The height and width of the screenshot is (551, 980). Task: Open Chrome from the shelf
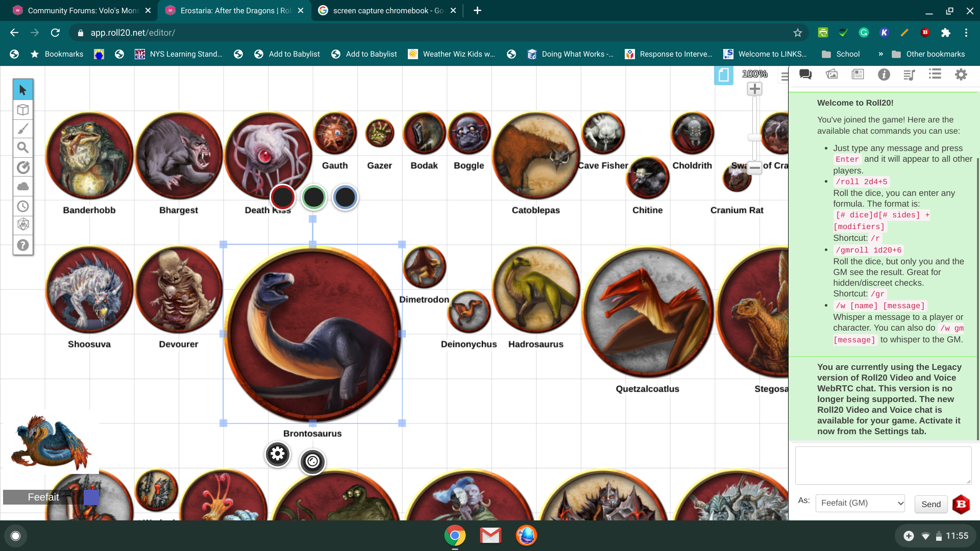pos(455,536)
